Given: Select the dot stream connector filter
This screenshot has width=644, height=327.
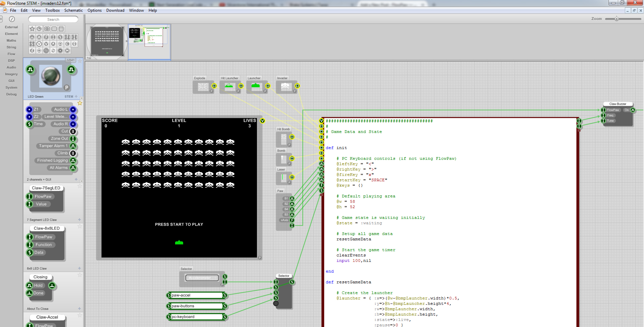Looking at the screenshot, I should (x=60, y=50).
